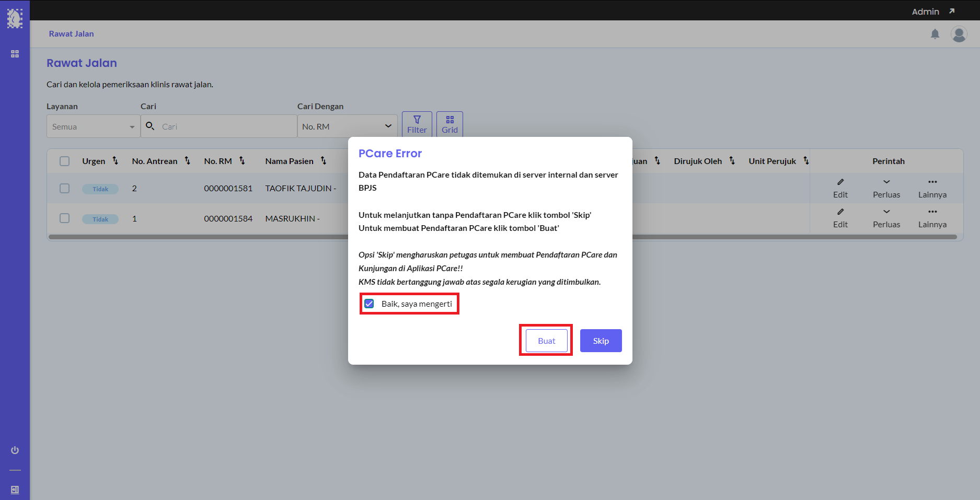The width and height of the screenshot is (980, 500).
Task: Click the 'Tidak' badge for MASRUKHIN
Action: (100, 219)
